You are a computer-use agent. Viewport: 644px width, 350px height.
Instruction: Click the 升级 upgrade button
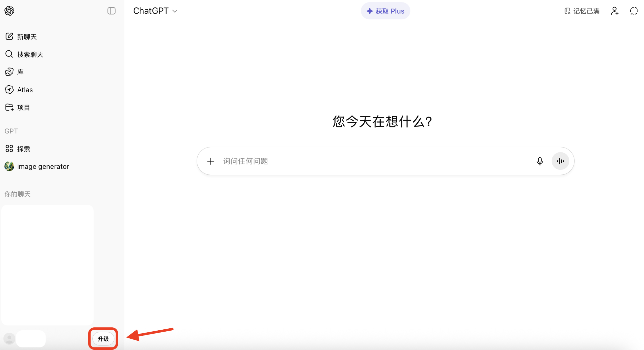pyautogui.click(x=103, y=339)
